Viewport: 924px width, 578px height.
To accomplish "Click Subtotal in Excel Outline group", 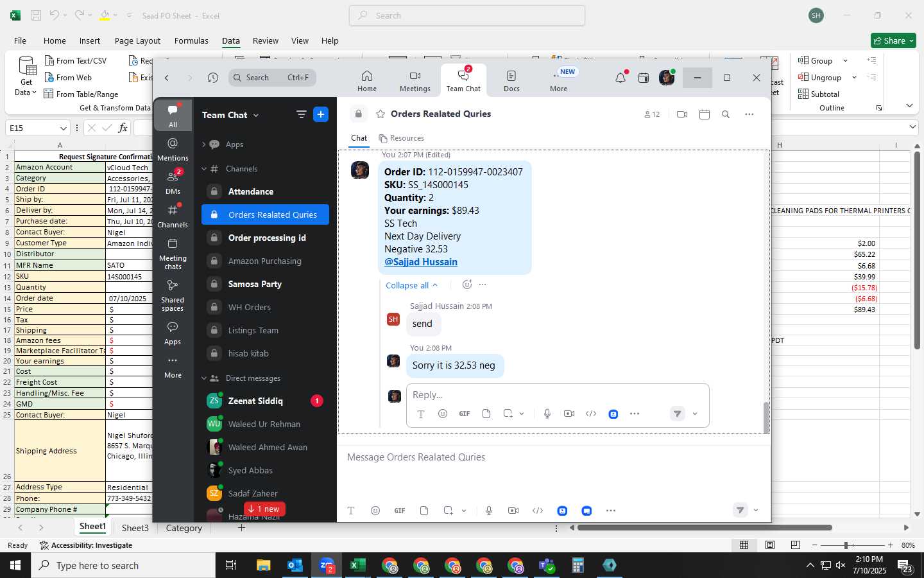I will click(819, 94).
